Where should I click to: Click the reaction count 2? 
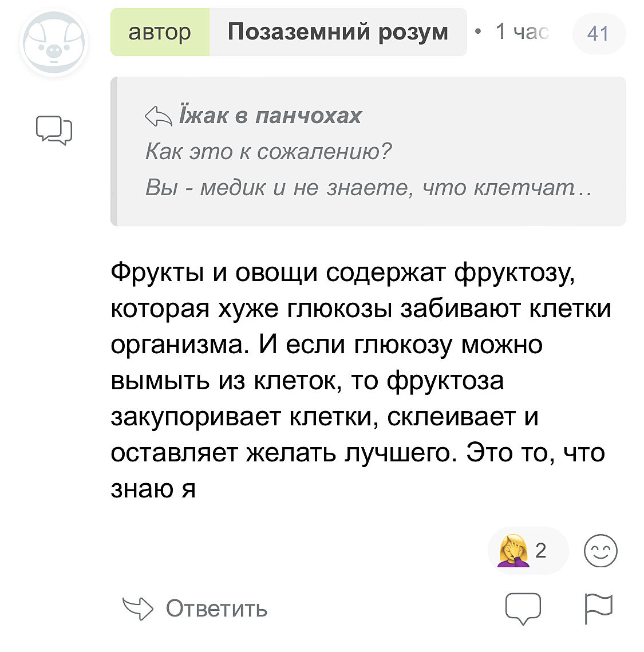[541, 551]
